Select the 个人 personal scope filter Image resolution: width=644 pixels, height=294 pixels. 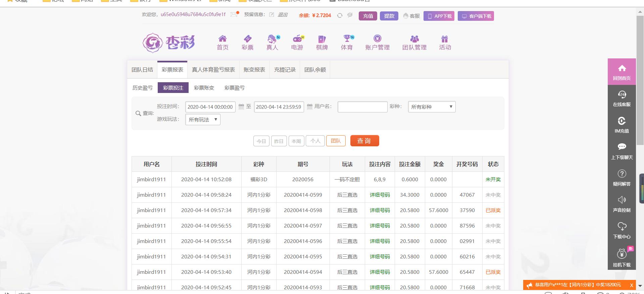point(315,141)
